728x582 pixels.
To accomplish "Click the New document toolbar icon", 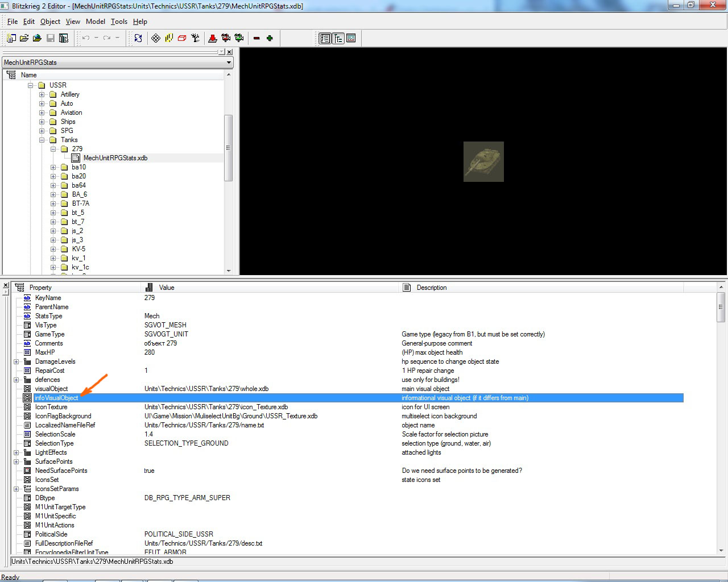I will 11,38.
